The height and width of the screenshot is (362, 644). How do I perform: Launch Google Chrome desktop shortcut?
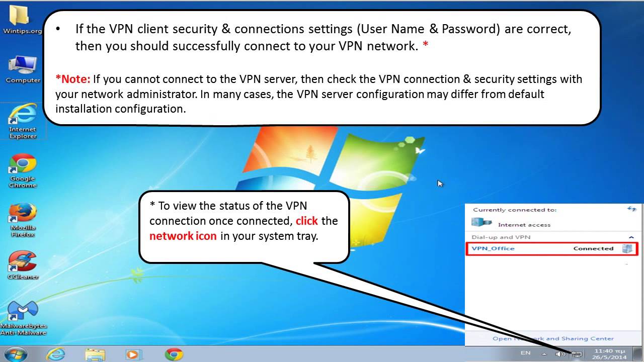(x=23, y=171)
